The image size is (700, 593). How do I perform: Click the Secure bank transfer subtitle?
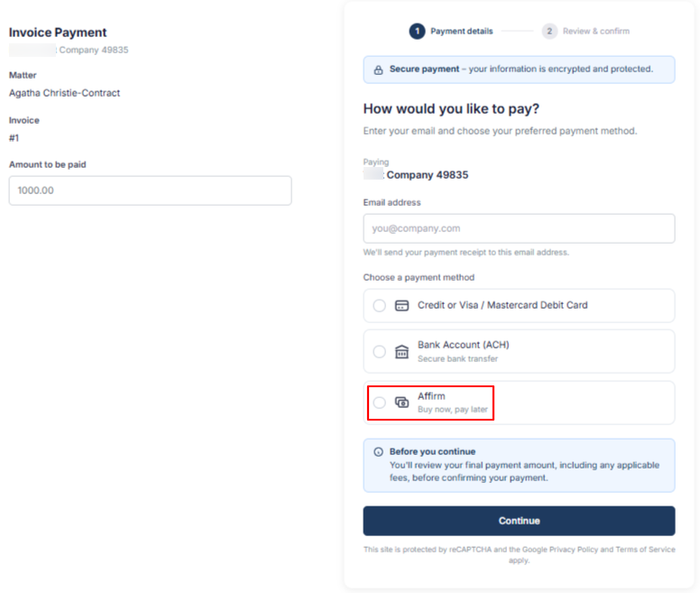coord(457,359)
